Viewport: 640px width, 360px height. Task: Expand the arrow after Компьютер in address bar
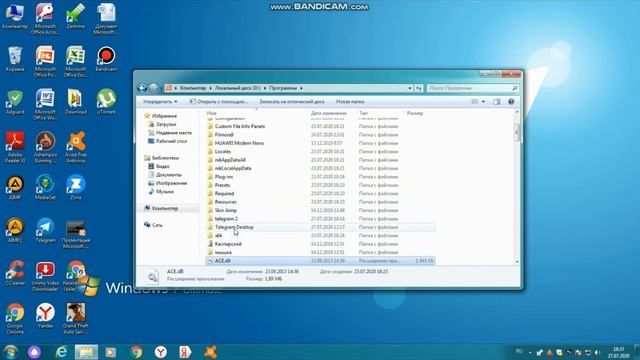[211, 88]
